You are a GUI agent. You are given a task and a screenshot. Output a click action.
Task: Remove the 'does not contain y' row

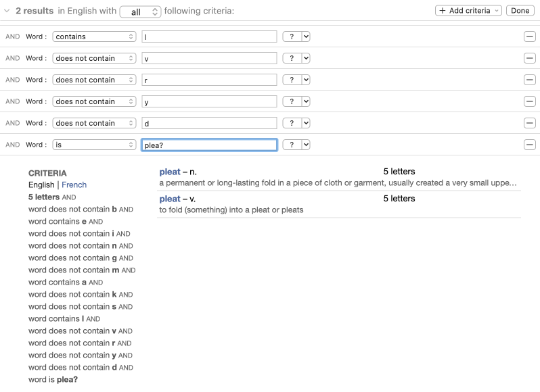pos(529,101)
